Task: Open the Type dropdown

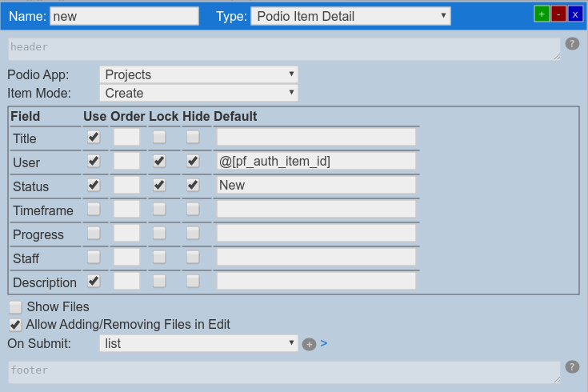Action: coord(350,16)
